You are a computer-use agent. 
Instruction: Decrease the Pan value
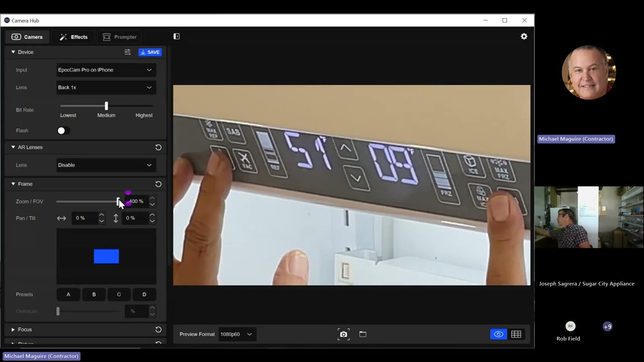tap(102, 221)
